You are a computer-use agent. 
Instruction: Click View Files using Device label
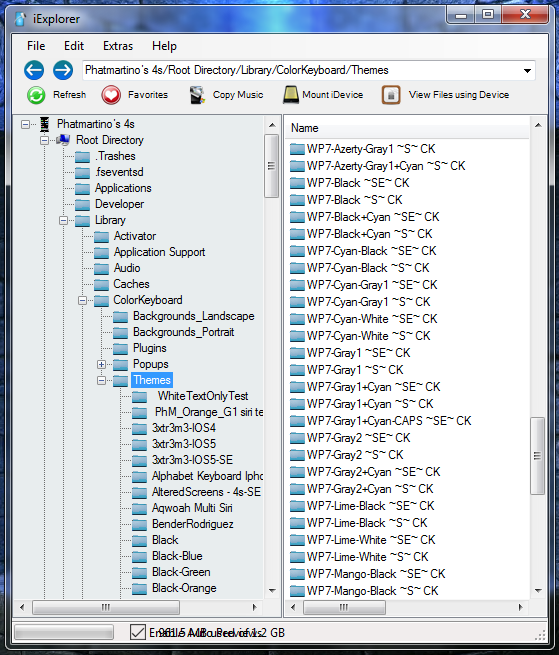coord(459,95)
